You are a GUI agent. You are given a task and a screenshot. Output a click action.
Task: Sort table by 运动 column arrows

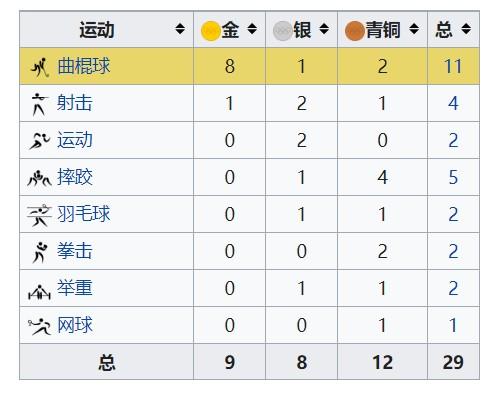180,29
